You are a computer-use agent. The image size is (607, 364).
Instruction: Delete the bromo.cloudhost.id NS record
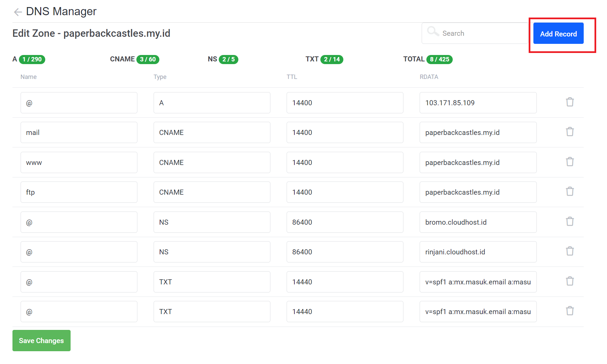(570, 222)
